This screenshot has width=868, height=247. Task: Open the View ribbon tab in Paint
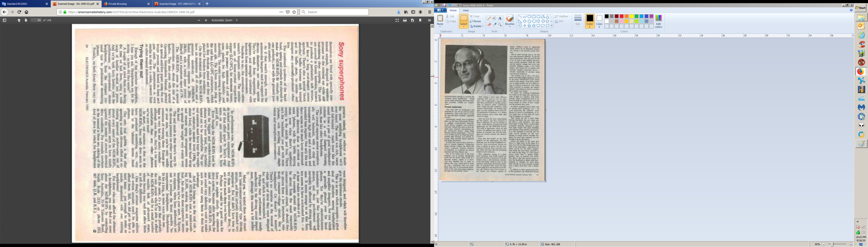pos(466,10)
